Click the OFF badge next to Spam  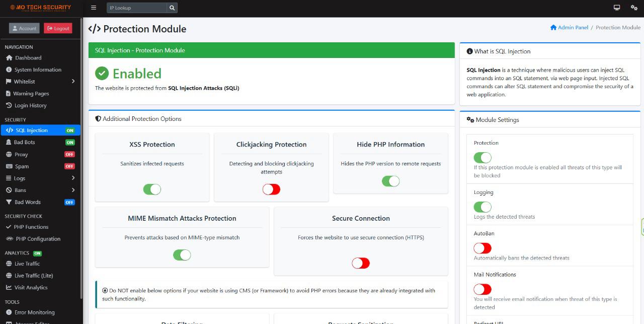click(x=69, y=166)
